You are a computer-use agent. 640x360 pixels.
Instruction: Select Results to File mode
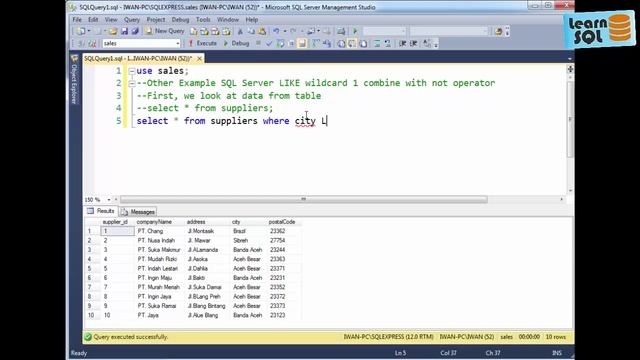tap(363, 43)
